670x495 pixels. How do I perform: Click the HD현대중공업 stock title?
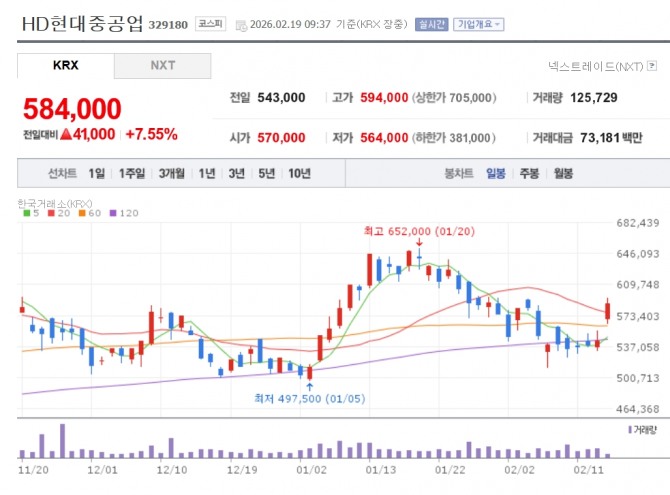tap(82, 24)
